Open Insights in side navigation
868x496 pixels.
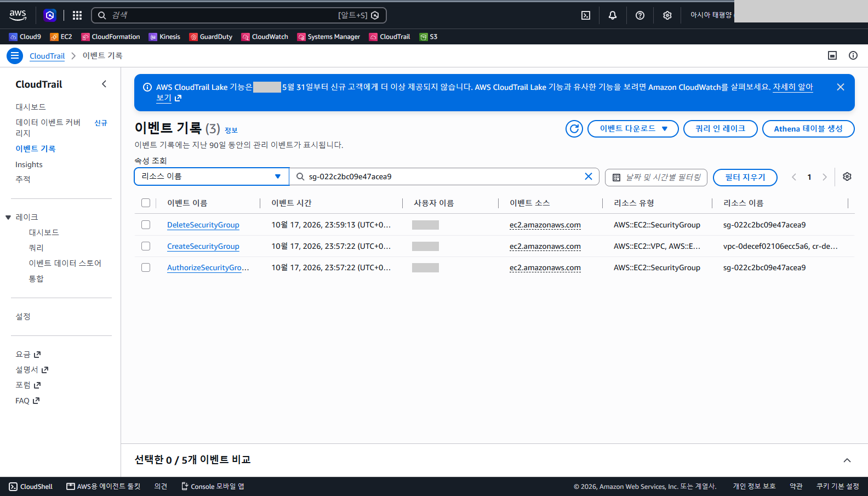29,164
